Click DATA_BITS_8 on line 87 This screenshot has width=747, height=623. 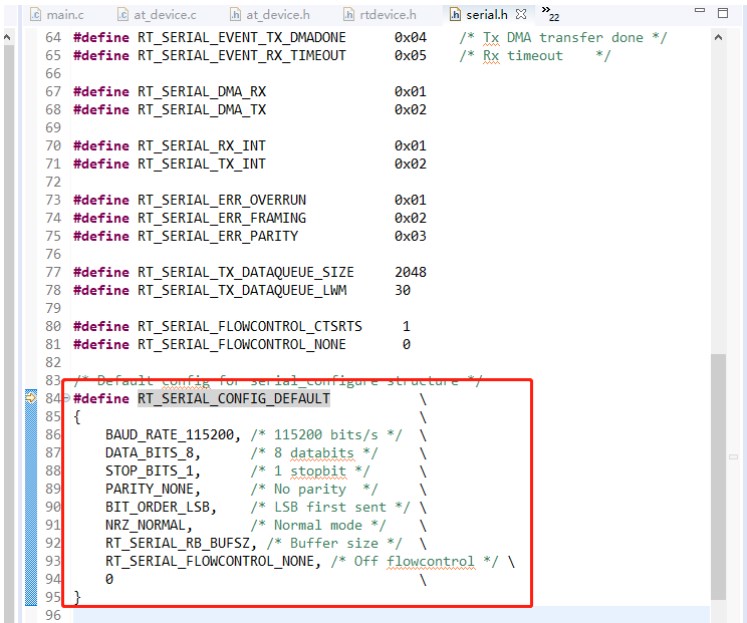coord(150,453)
